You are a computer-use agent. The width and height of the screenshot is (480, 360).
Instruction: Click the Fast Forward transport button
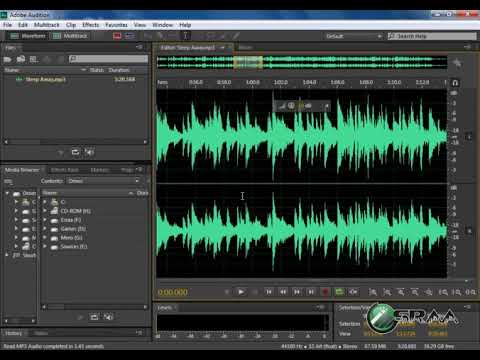pyautogui.click(x=297, y=292)
